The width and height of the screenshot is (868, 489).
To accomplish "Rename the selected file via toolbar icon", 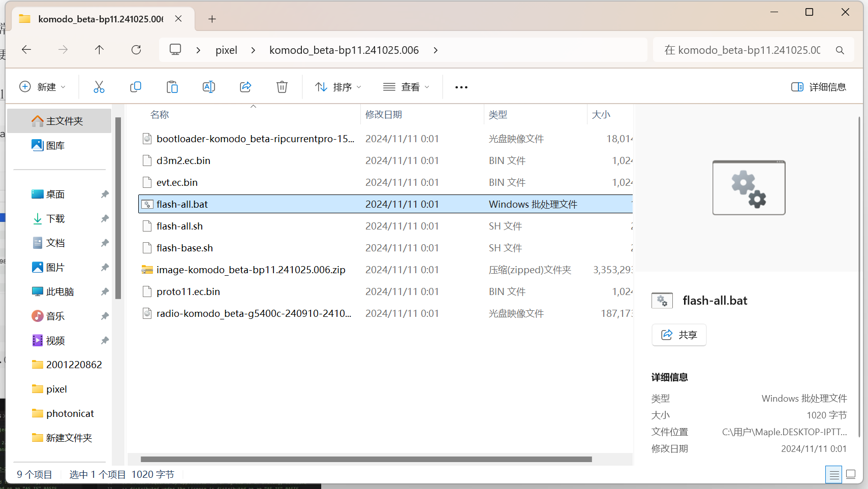I will [208, 86].
